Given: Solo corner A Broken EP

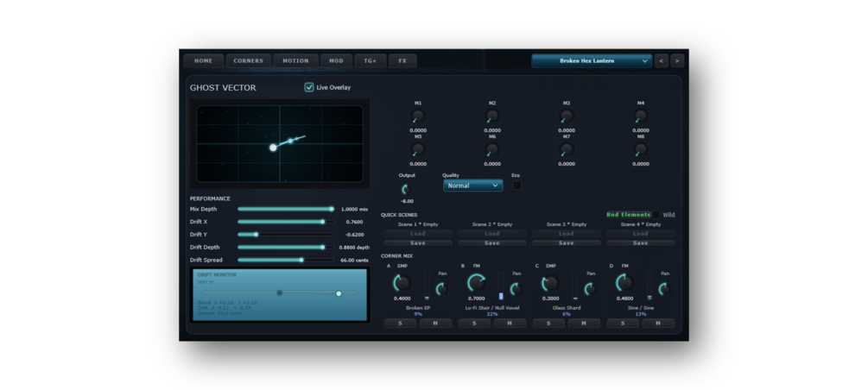Looking at the screenshot, I should coord(400,323).
